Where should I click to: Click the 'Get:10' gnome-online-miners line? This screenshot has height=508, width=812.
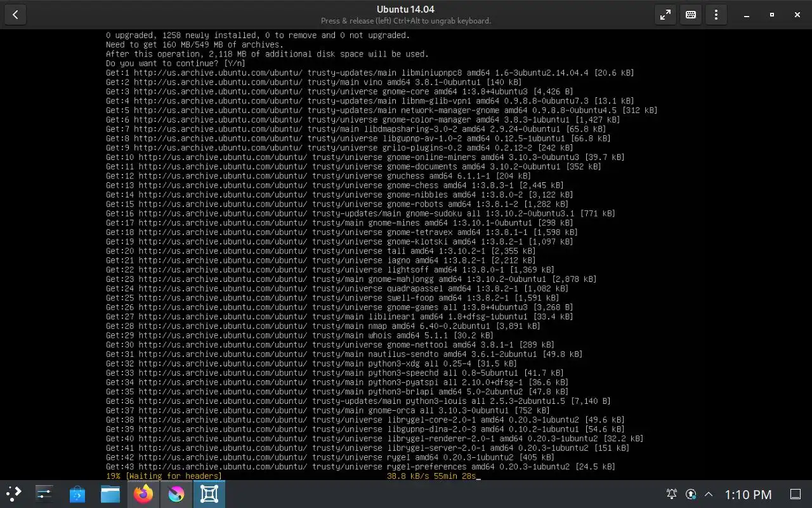coord(365,157)
